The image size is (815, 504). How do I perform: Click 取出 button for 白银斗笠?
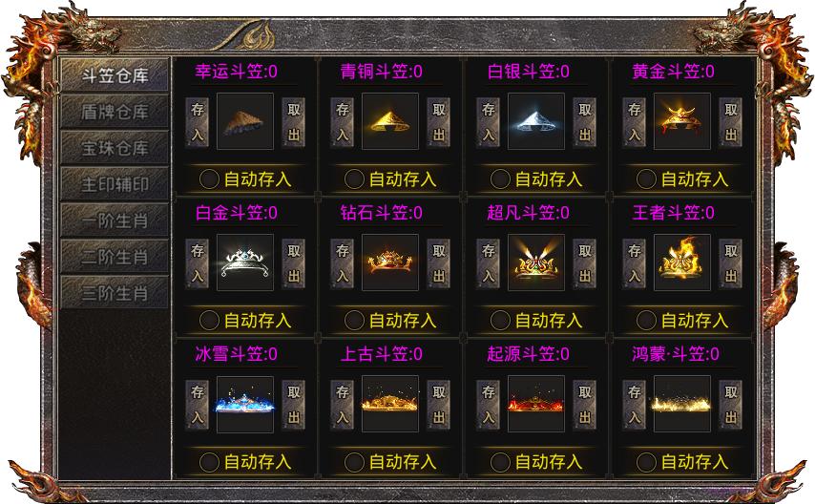[585, 122]
